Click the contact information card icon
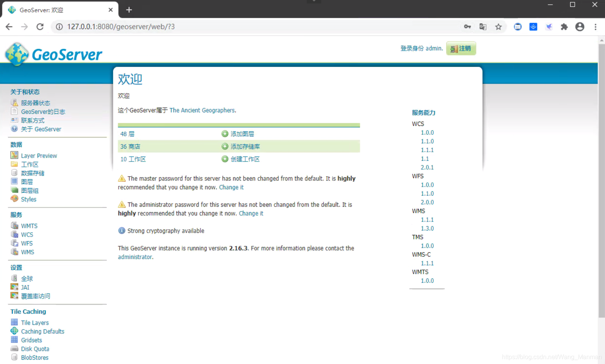 14,120
